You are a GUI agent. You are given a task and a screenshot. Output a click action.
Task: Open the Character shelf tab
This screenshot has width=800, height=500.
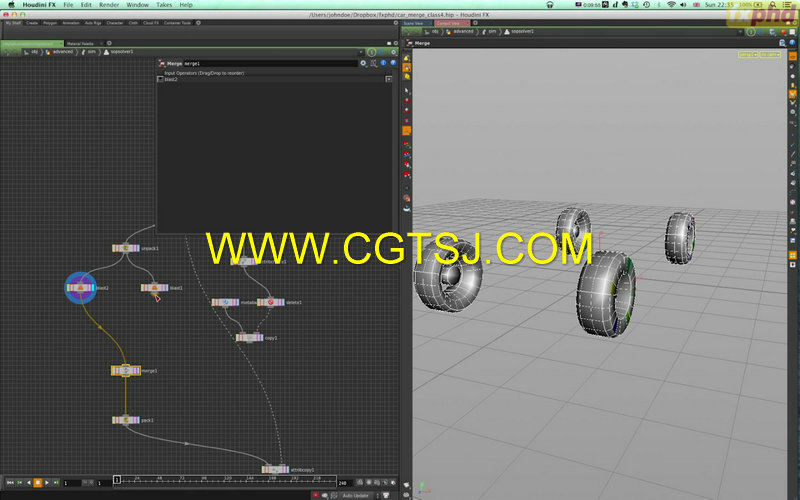(x=115, y=23)
